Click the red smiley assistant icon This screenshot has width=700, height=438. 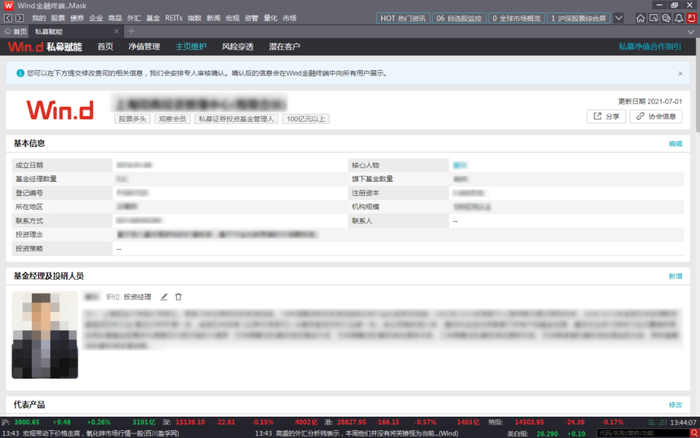tap(692, 18)
